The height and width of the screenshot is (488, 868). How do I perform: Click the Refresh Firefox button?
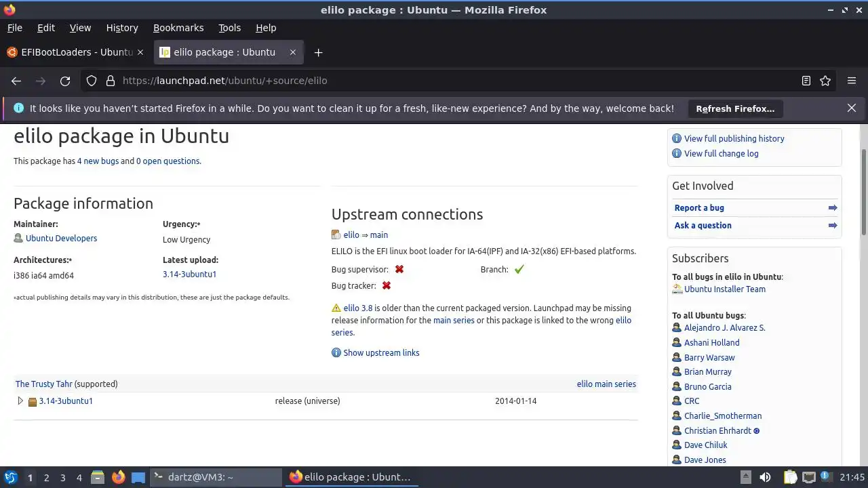735,108
